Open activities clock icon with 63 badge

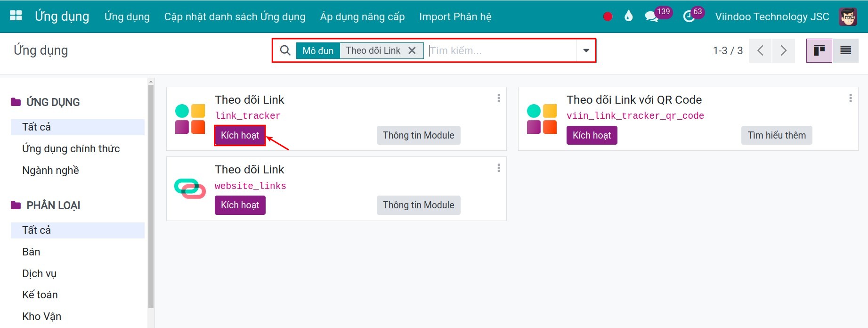click(693, 15)
